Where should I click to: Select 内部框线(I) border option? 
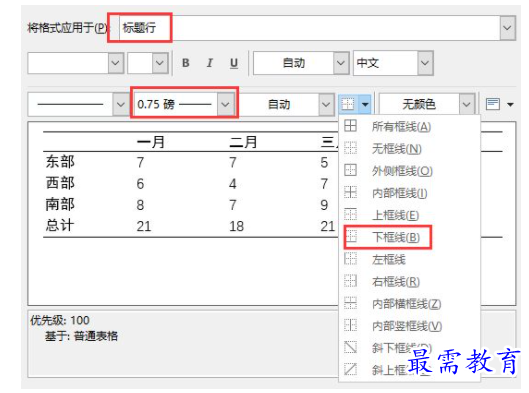click(x=409, y=193)
